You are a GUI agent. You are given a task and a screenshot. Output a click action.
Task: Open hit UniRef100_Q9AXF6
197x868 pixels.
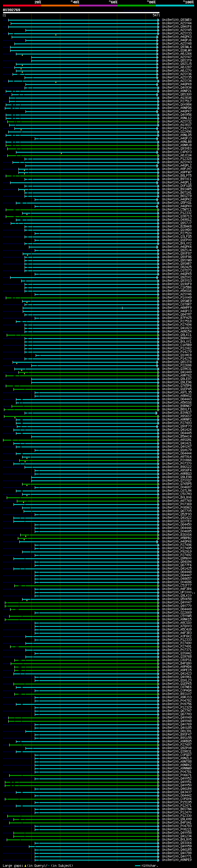tap(176, 26)
